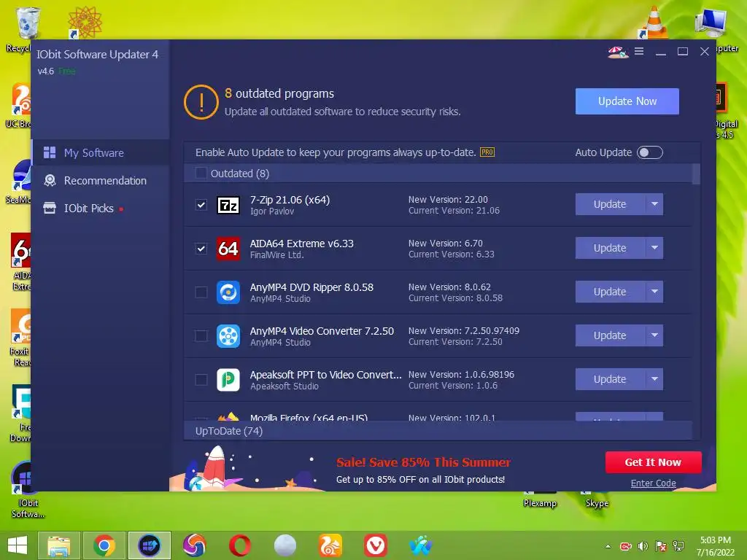The image size is (747, 560).
Task: Click the "8 outdated programs" heading
Action: pyautogui.click(x=279, y=93)
